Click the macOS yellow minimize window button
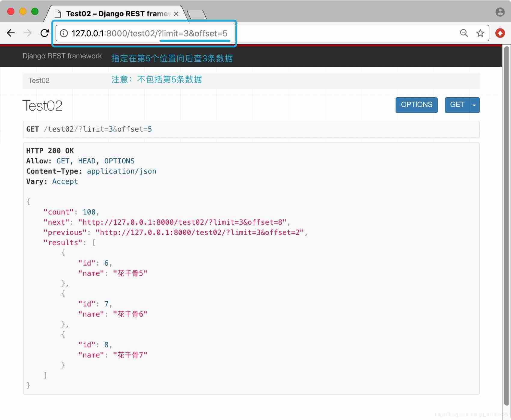This screenshot has height=420, width=511. click(23, 11)
